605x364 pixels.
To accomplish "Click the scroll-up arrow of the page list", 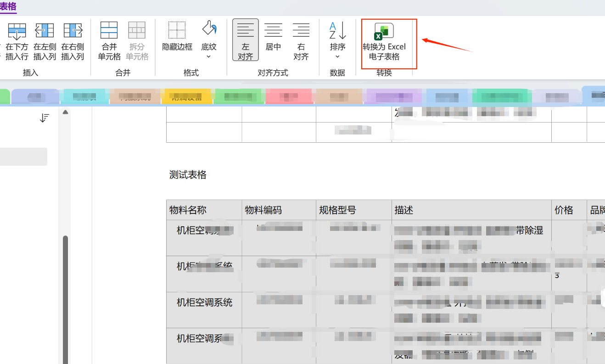I will pyautogui.click(x=65, y=112).
